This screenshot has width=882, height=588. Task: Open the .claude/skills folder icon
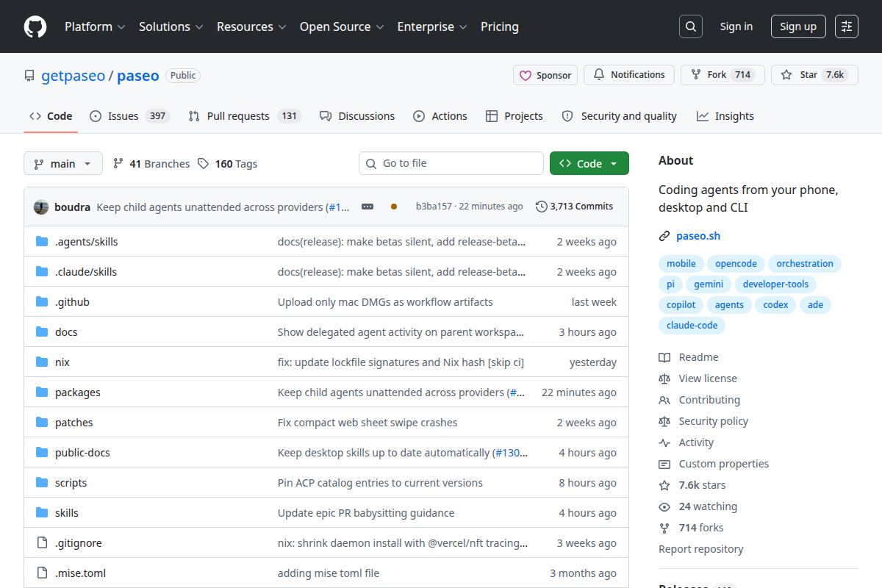click(42, 272)
